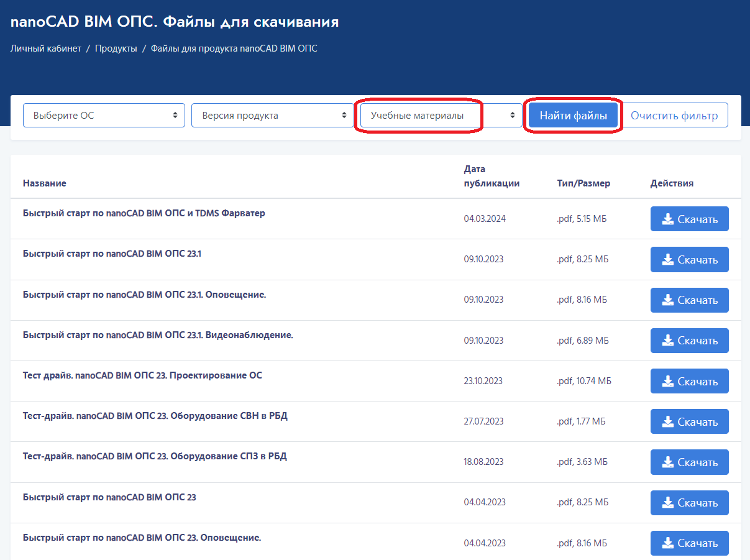Open the 'Продукты' breadcrumb link
The height and width of the screenshot is (560, 750).
pos(116,48)
